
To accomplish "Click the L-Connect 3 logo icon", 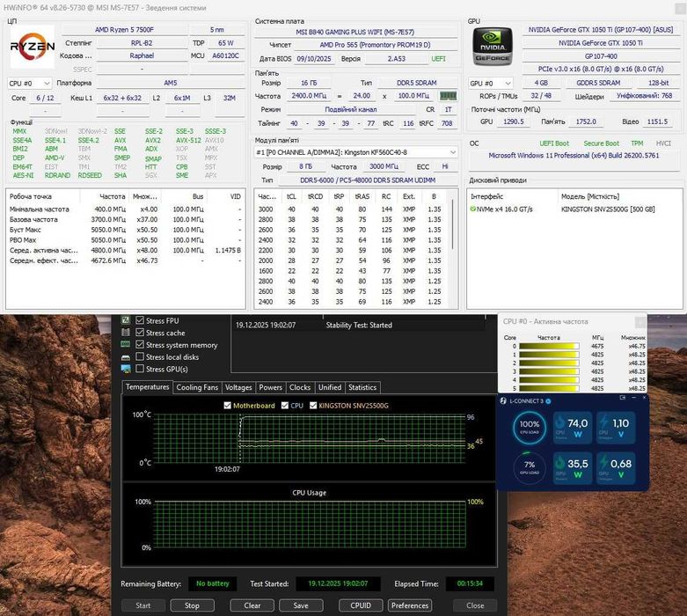I will tap(503, 400).
